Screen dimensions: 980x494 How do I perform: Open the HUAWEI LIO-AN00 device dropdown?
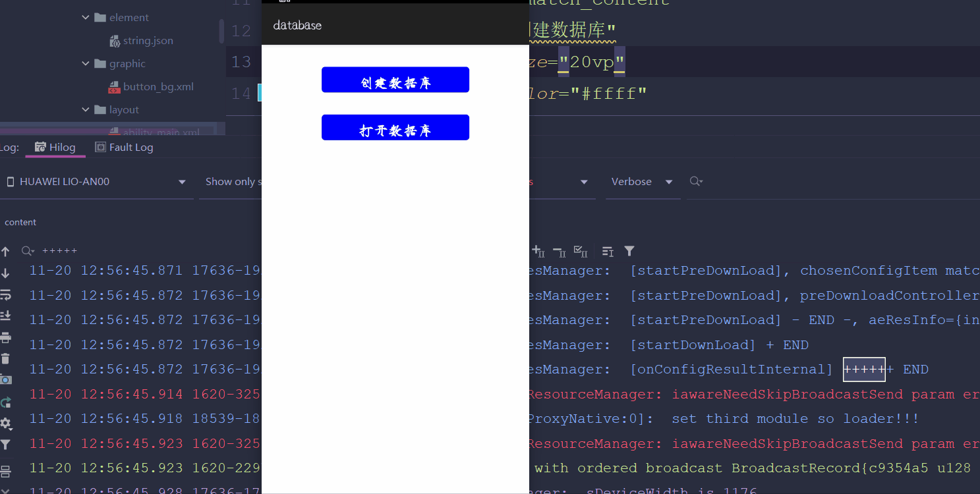(x=96, y=182)
